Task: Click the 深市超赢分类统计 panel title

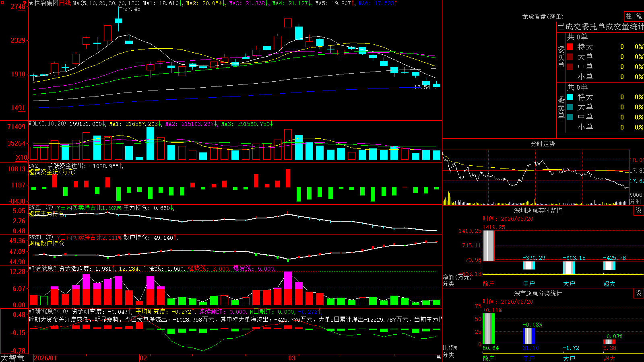Action: click(x=538, y=293)
